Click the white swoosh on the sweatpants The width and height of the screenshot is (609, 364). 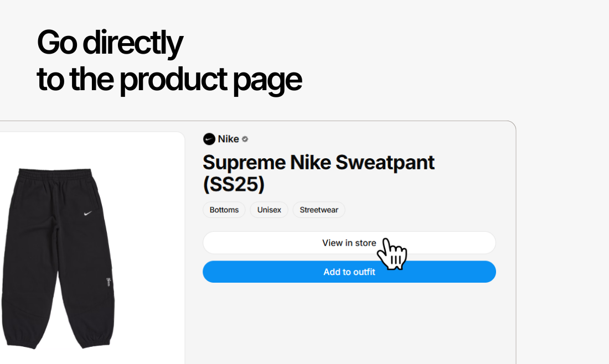click(87, 214)
